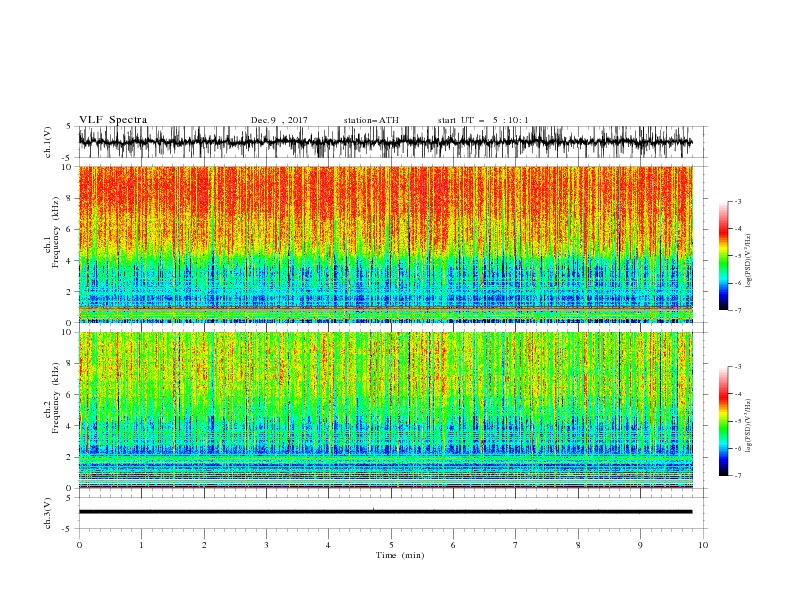The width and height of the screenshot is (792, 612).
Task: Click the "-5" volt tick on ch.1 waveform axis
Action: click(x=67, y=158)
